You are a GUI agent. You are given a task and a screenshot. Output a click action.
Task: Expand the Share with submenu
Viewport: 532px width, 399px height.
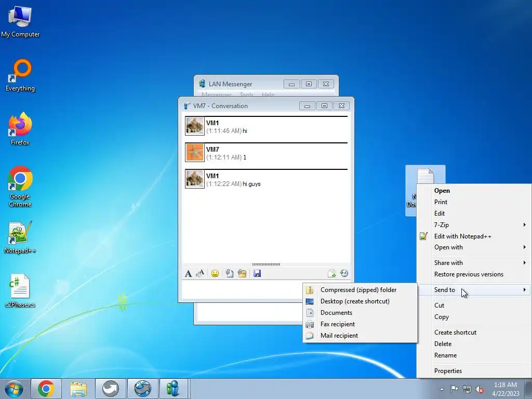point(474,262)
